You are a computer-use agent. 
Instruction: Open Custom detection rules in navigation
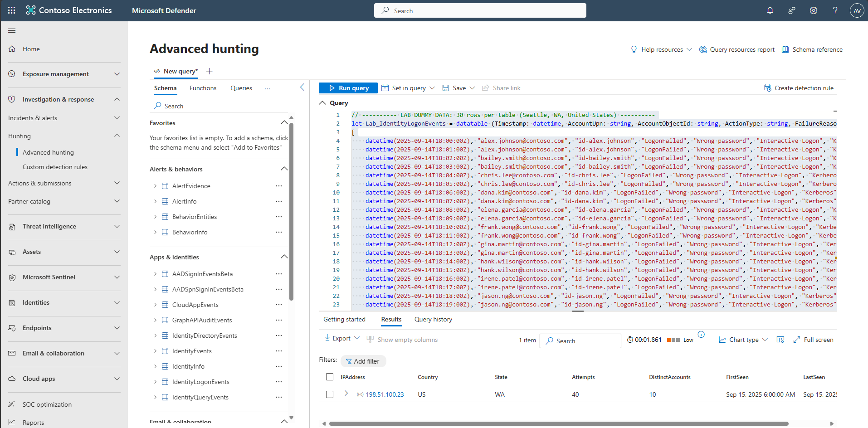(x=55, y=167)
